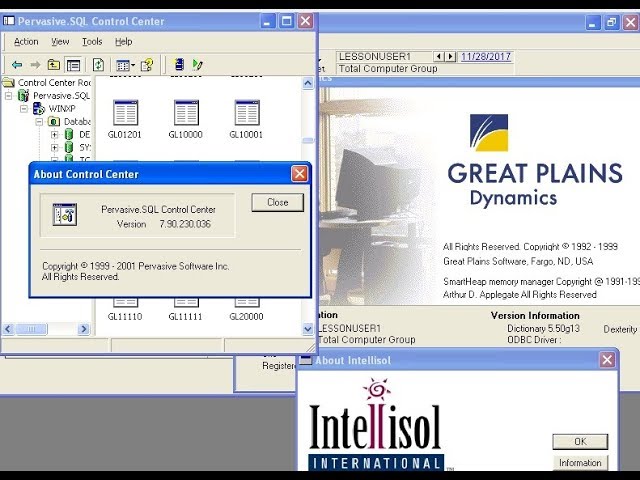Click Information button in About Intellisol dialog

[580, 463]
